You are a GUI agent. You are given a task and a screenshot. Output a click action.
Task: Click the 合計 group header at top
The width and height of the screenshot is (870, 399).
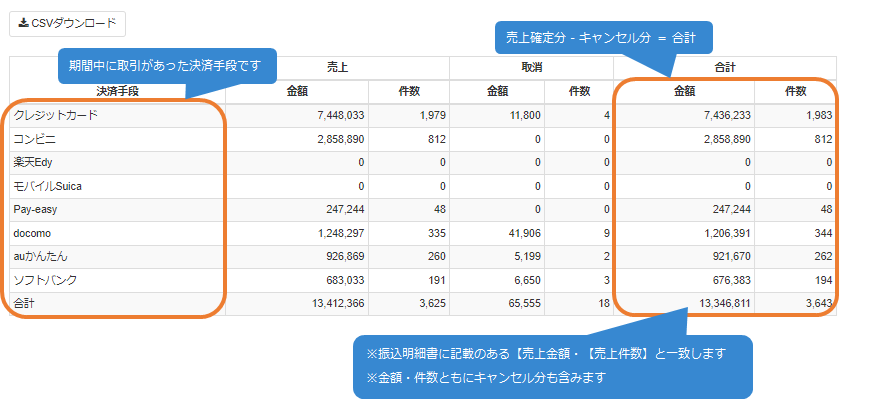point(725,68)
